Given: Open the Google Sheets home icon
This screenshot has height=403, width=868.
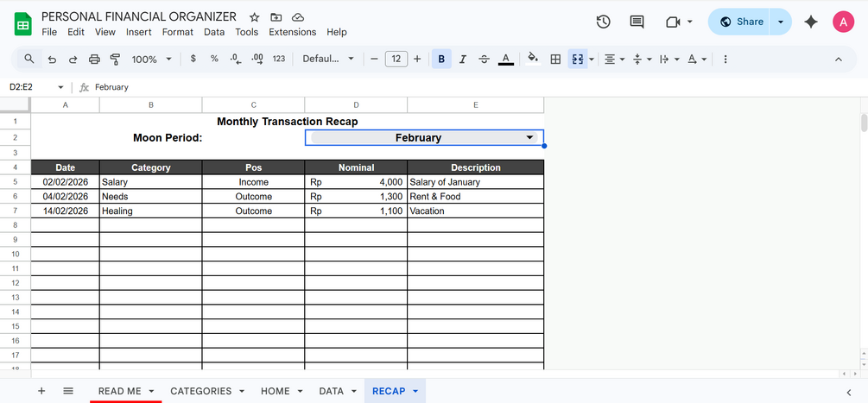Looking at the screenshot, I should 22,24.
